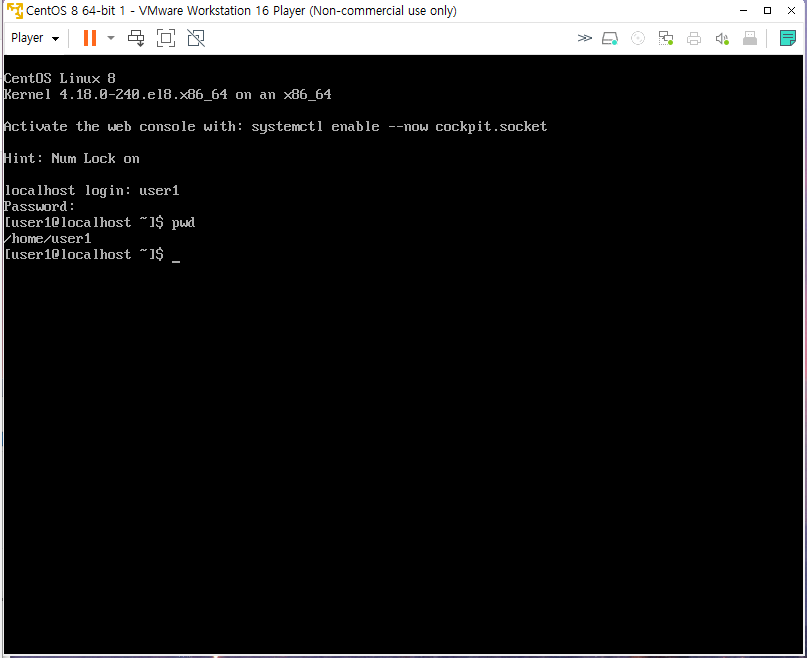Click the text '/home/user1'

pos(47,239)
